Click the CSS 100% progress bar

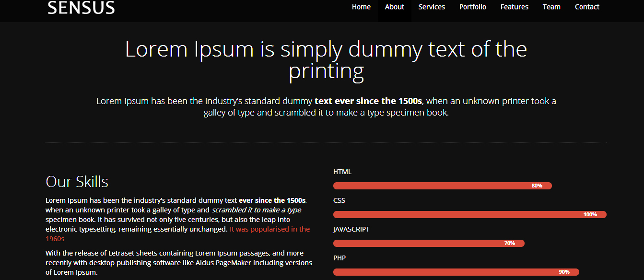(x=469, y=215)
